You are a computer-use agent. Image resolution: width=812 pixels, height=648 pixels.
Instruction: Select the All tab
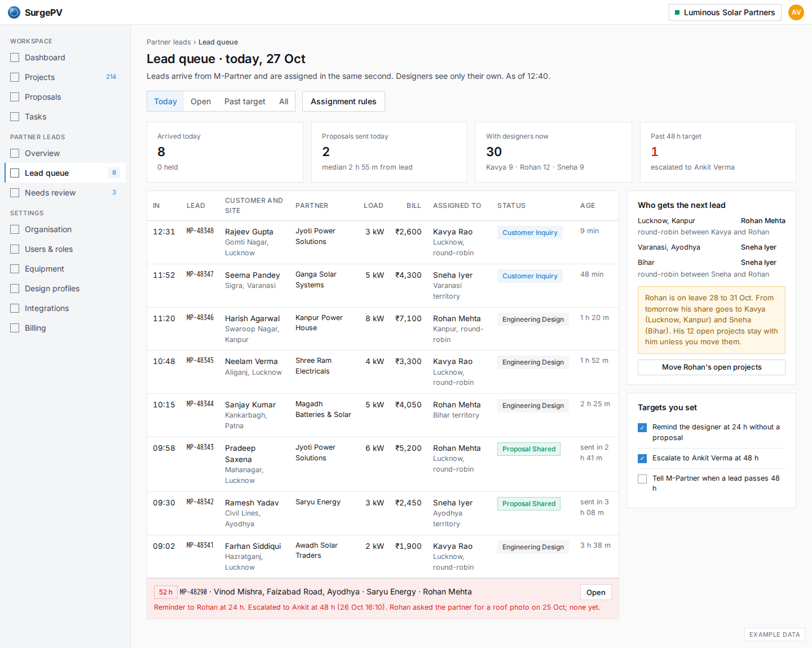(284, 101)
